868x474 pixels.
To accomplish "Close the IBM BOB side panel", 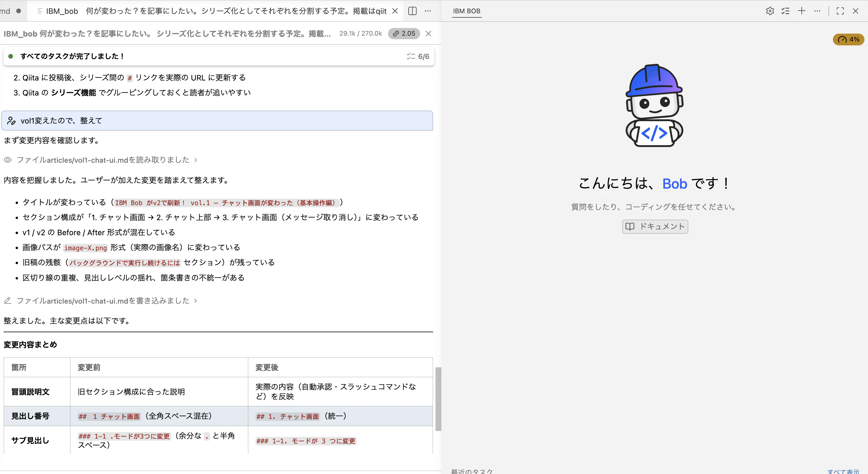I will click(x=856, y=11).
